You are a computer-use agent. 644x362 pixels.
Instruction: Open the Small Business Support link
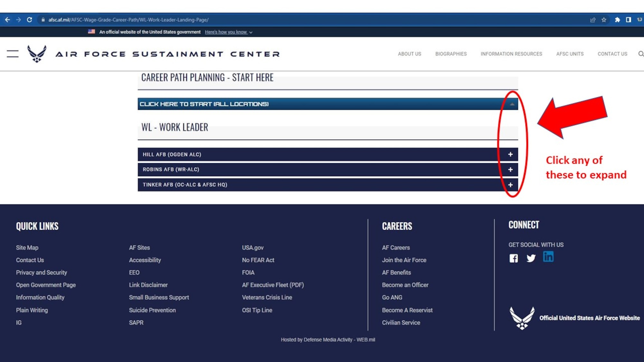(x=159, y=297)
